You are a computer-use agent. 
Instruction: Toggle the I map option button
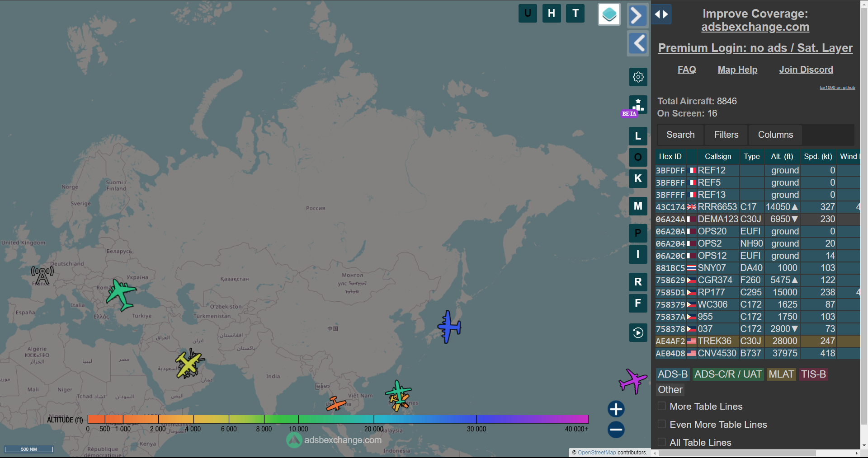point(638,254)
